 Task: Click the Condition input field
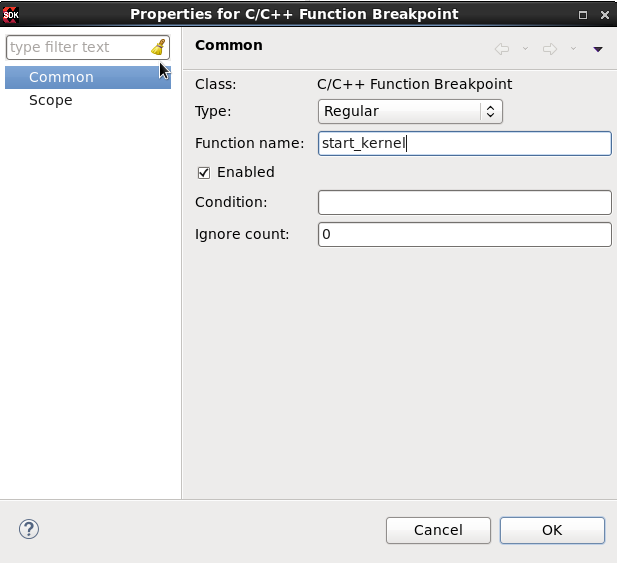coord(464,203)
